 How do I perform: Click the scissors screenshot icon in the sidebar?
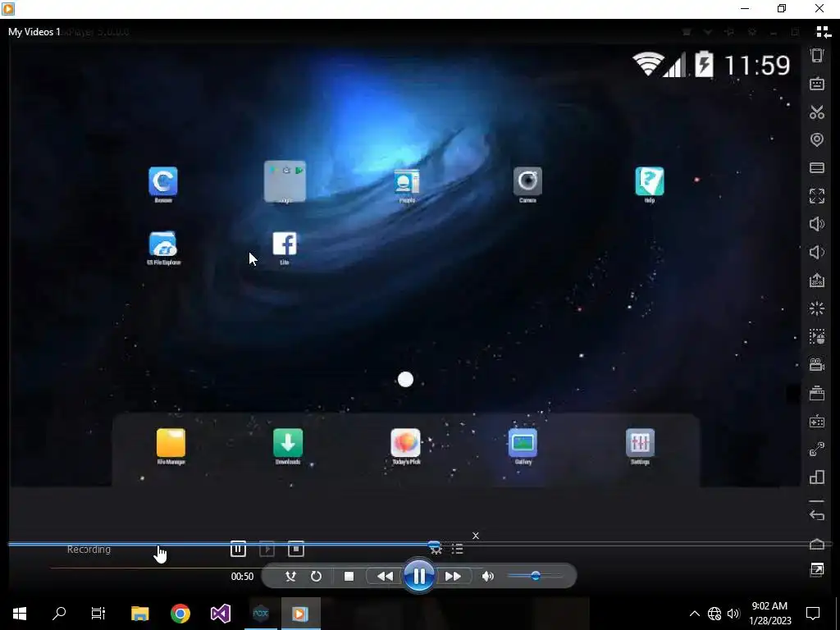point(816,112)
